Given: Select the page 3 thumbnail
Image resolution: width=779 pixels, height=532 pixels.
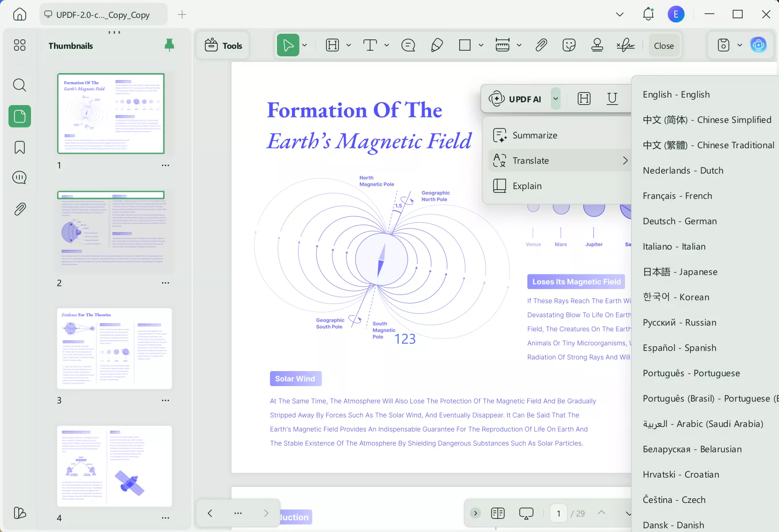Looking at the screenshot, I should pos(114,349).
